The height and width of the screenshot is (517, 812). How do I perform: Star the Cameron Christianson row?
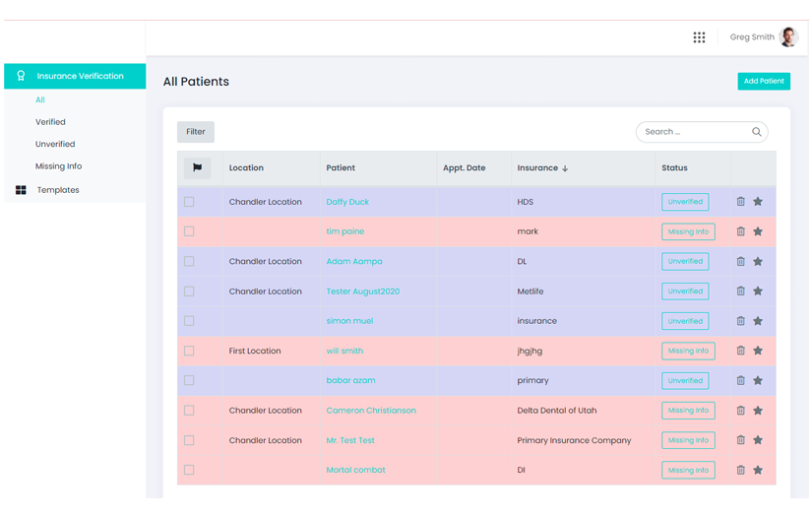(758, 411)
